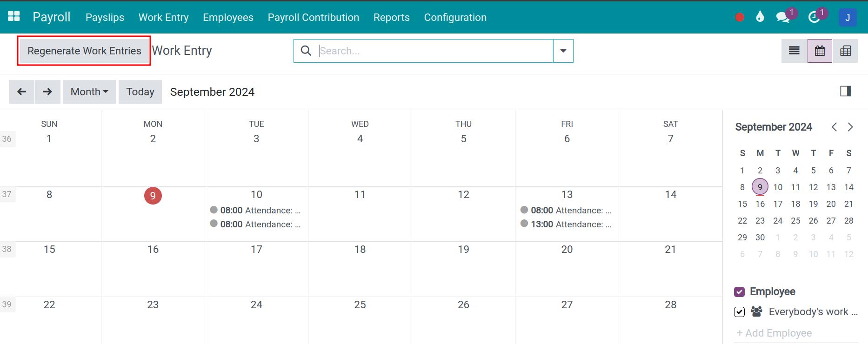Open second 08:00 Attendance entry on Tuesday 10
Viewport: 868px width, 344px height.
(x=255, y=224)
